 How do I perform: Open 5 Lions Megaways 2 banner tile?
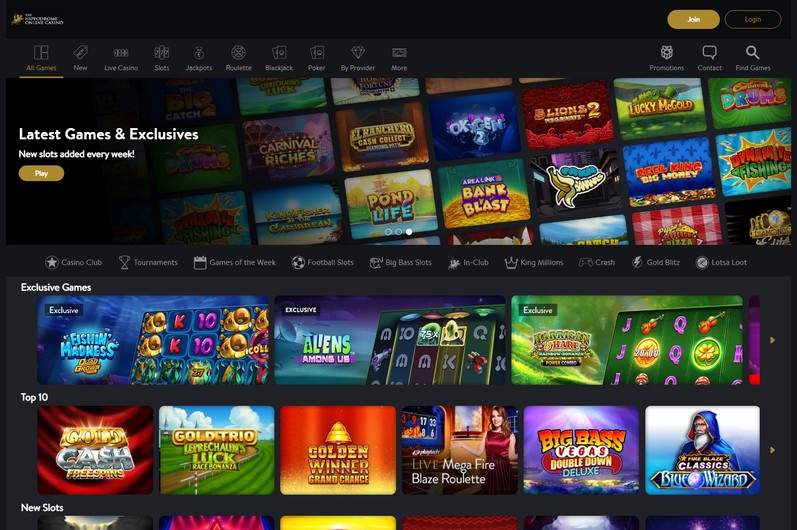[x=568, y=115]
